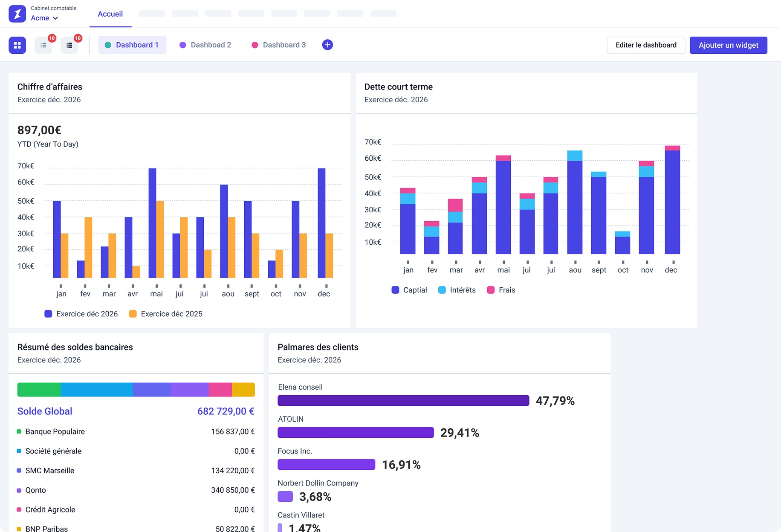The width and height of the screenshot is (781, 532).
Task: Click the Ajouter un widget button
Action: pyautogui.click(x=728, y=45)
